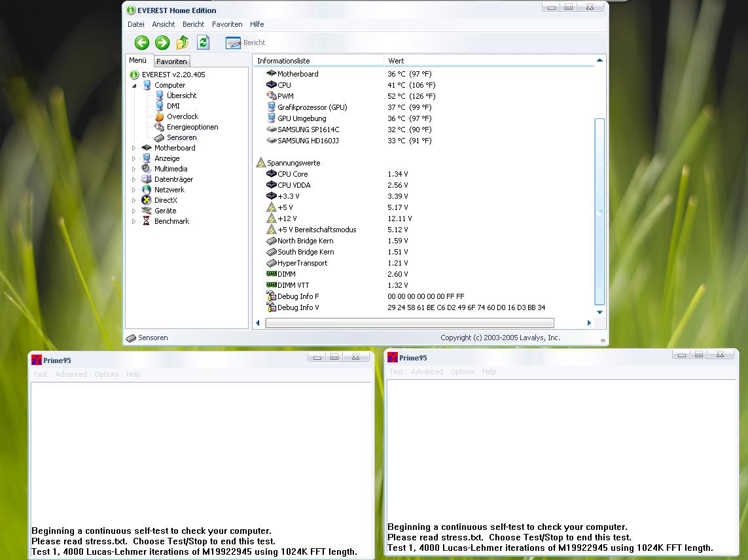The width and height of the screenshot is (748, 560).
Task: Expand the Netzwerk tree node
Action: click(134, 190)
